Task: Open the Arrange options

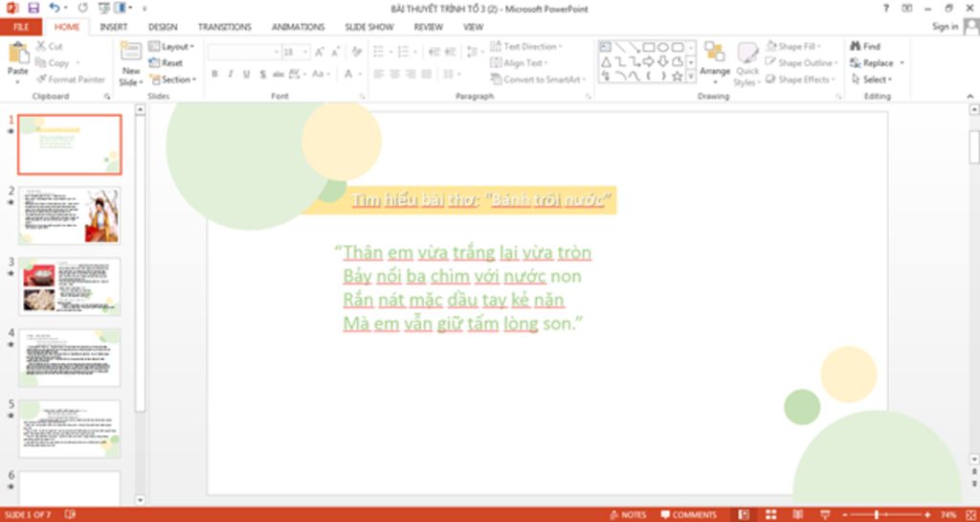Action: [x=715, y=64]
